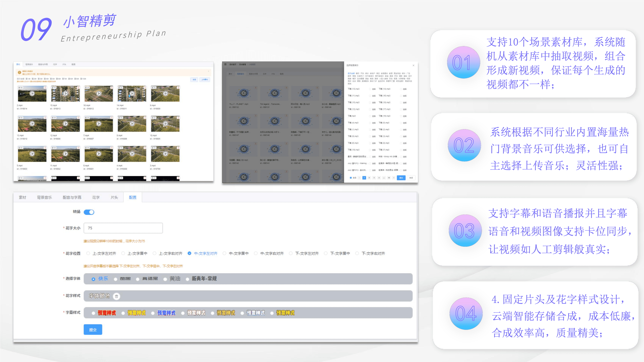
Task: Go to next page arrow in music list
Action: tap(394, 178)
